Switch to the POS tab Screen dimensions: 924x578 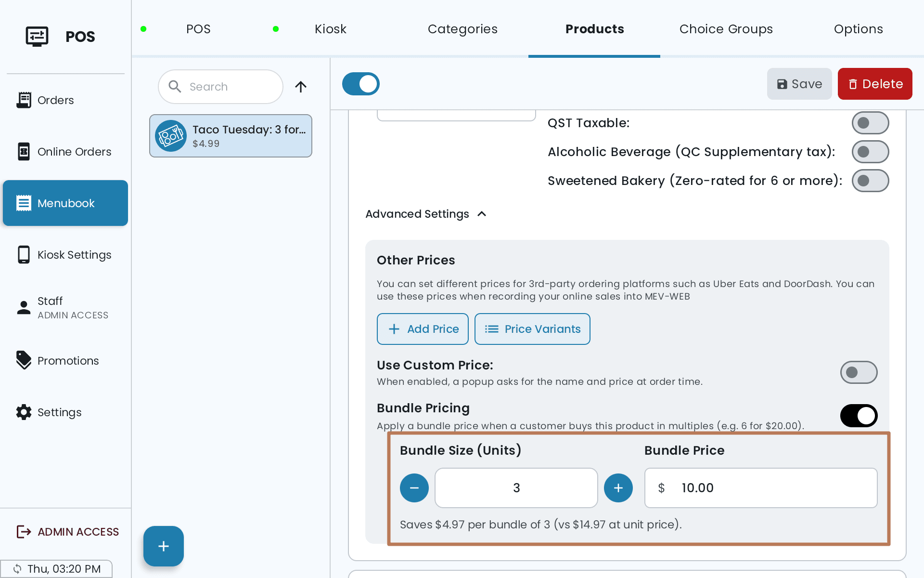[198, 29]
